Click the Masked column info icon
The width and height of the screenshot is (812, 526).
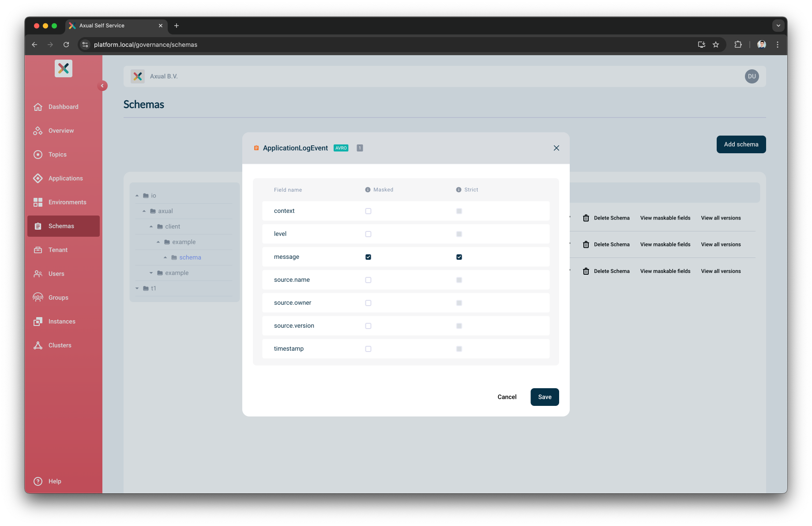pyautogui.click(x=368, y=190)
